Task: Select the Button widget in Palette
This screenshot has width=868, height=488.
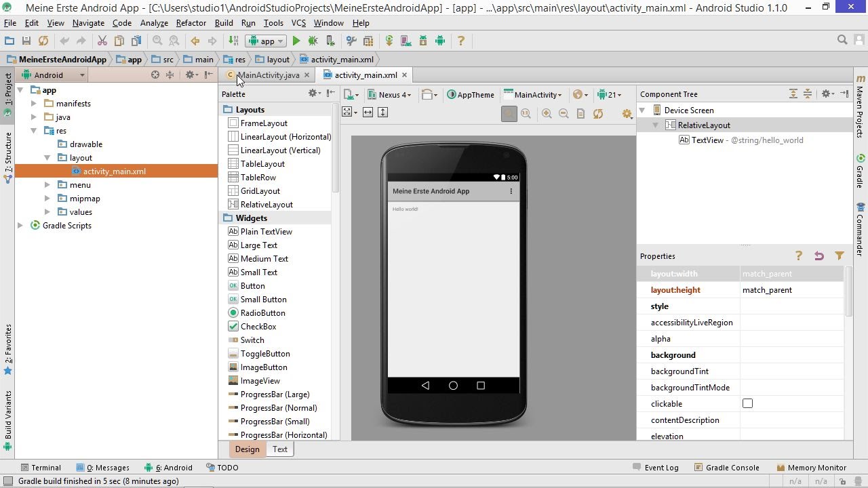Action: point(246,285)
